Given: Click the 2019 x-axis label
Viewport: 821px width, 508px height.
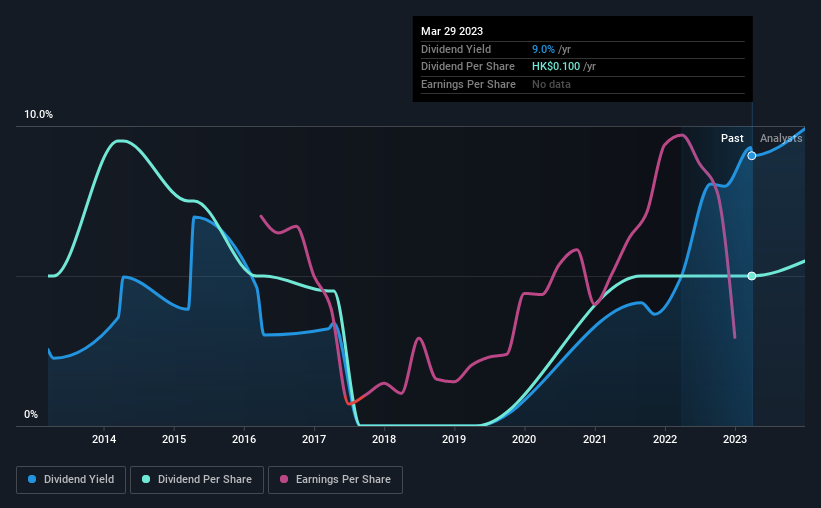Looking at the screenshot, I should [454, 439].
